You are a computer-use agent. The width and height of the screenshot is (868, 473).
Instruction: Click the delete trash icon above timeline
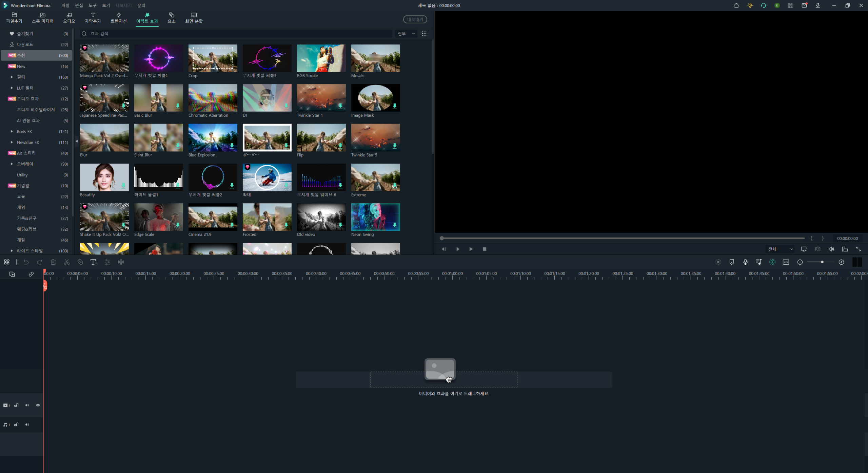pos(53,262)
